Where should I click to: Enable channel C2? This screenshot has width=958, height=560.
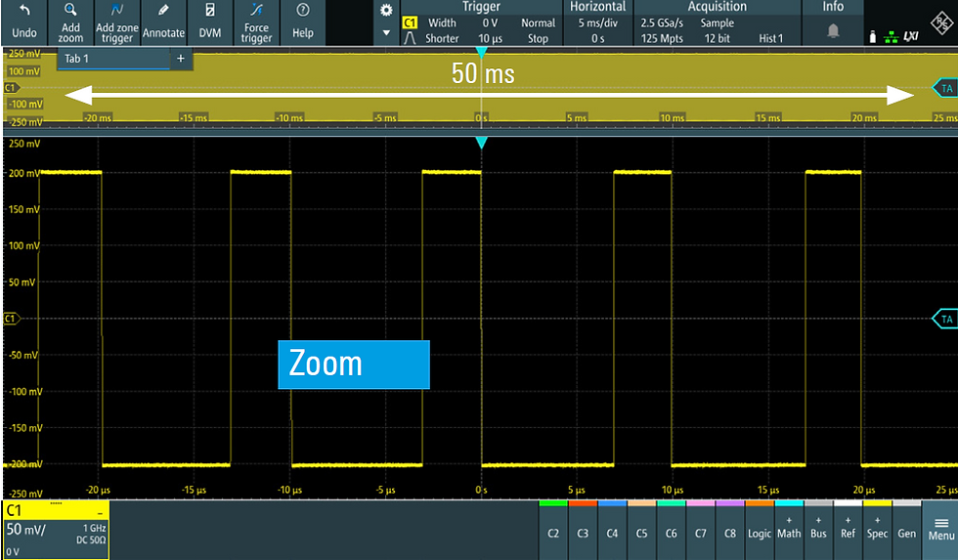[x=553, y=530]
